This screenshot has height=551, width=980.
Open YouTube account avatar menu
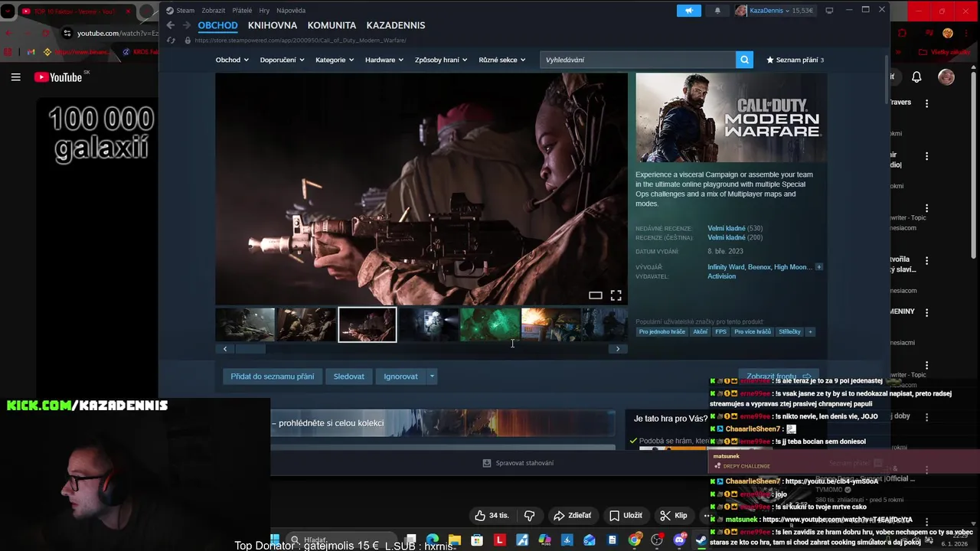tap(946, 77)
